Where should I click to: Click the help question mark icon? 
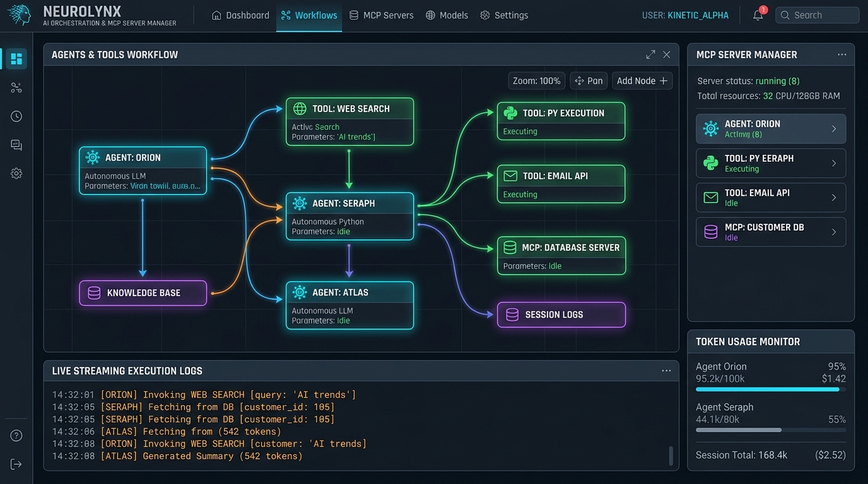tap(16, 435)
